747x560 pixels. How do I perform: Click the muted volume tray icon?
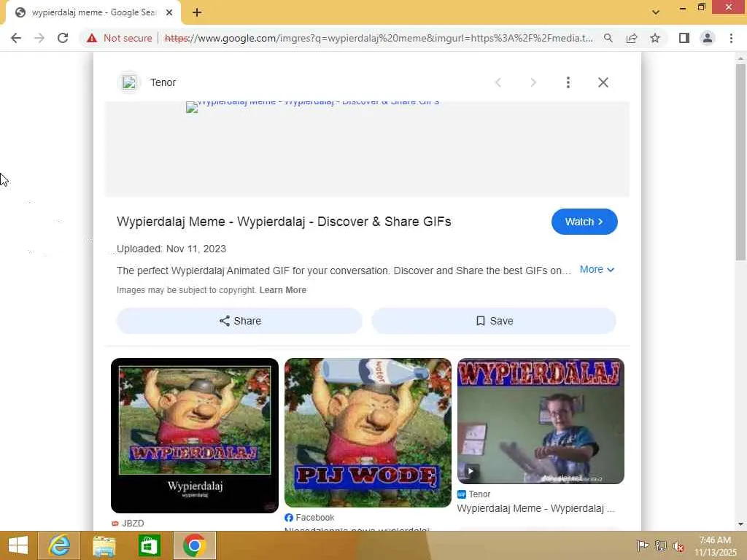(x=678, y=546)
